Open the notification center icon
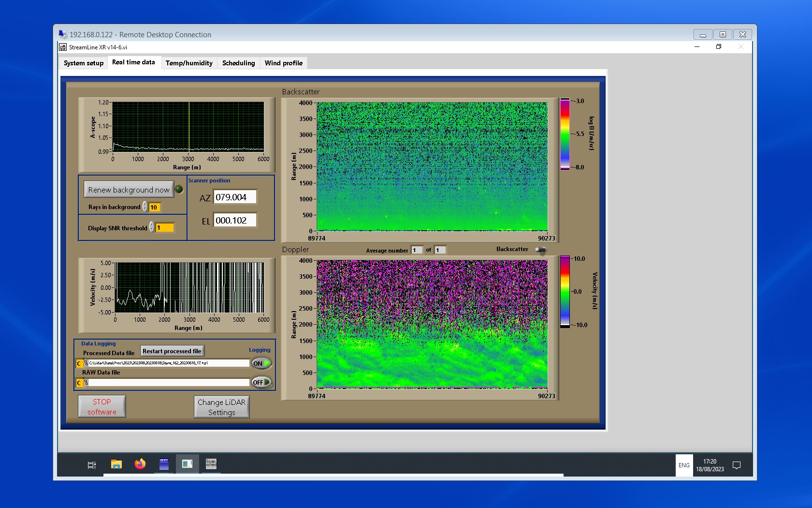 737,465
